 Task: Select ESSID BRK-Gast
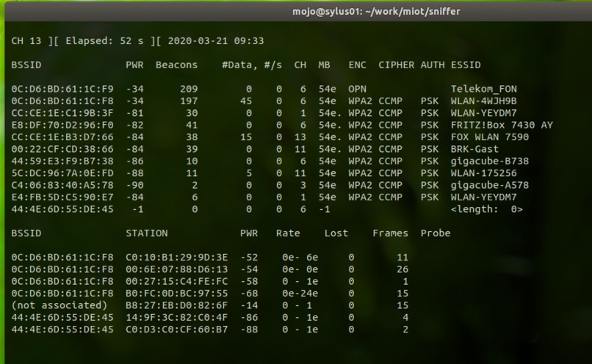coord(474,150)
